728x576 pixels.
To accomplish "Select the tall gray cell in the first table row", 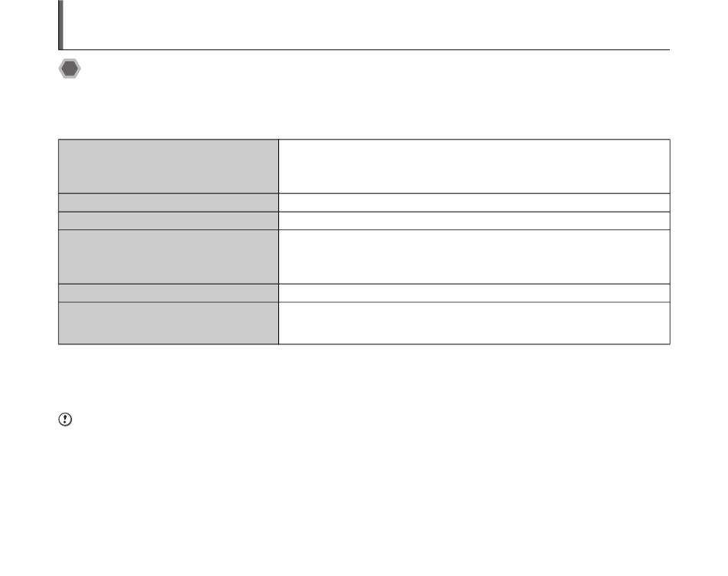I will pos(169,166).
